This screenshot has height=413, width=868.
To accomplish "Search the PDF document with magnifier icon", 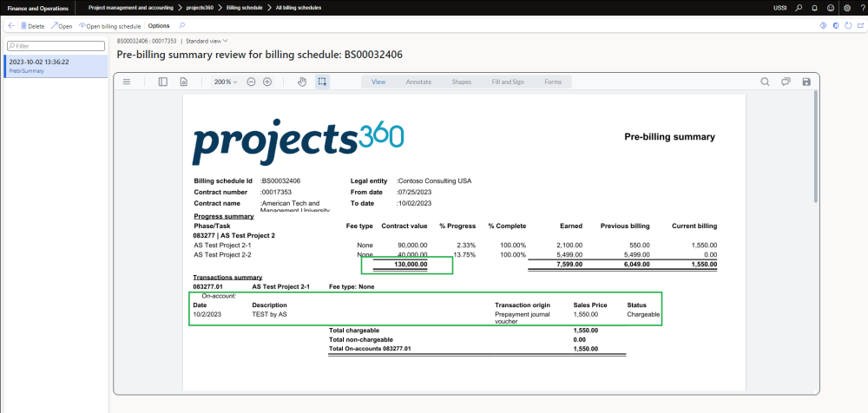I will point(766,82).
